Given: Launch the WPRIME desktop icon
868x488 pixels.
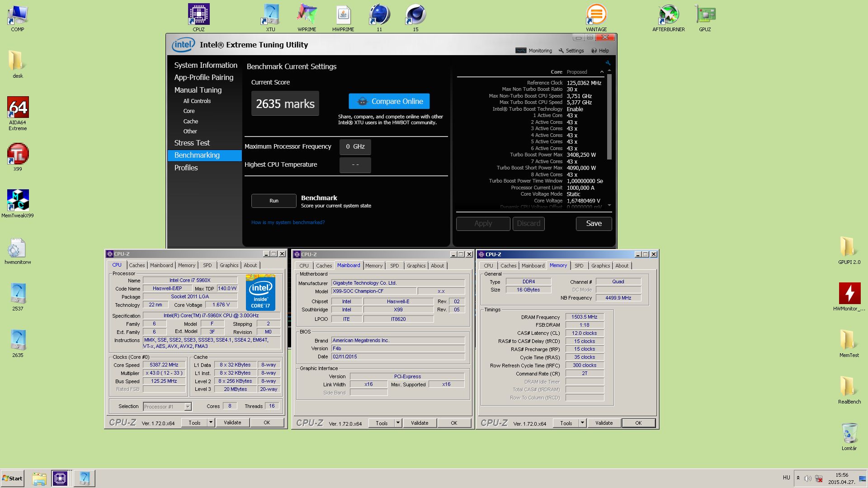Looking at the screenshot, I should [307, 18].
